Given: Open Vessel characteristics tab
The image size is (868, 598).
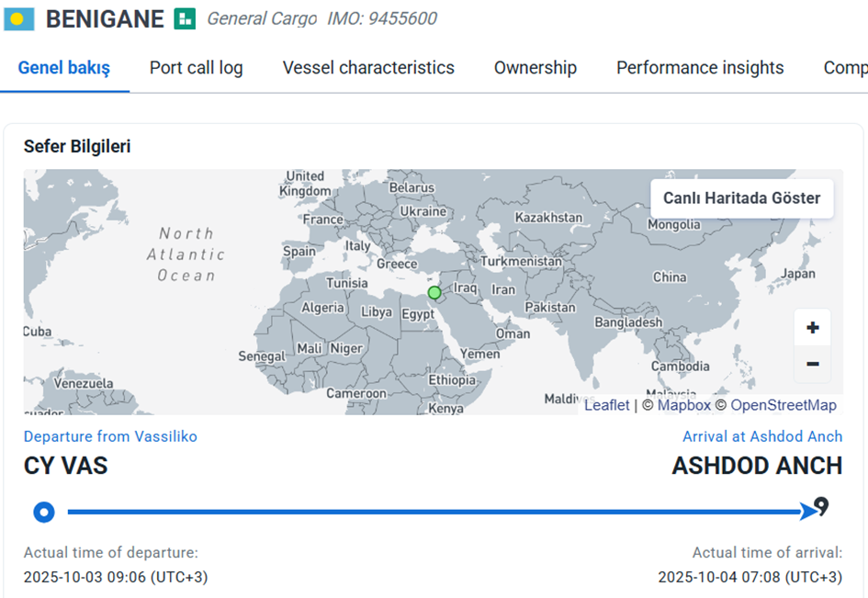Looking at the screenshot, I should [368, 68].
